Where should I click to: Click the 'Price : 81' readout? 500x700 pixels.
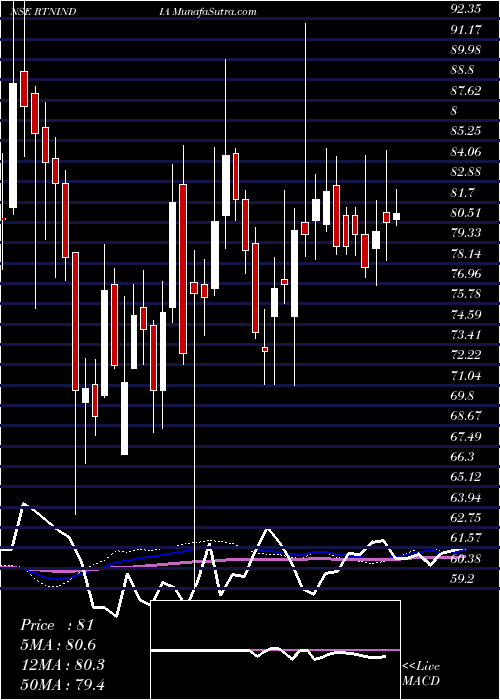(x=57, y=625)
